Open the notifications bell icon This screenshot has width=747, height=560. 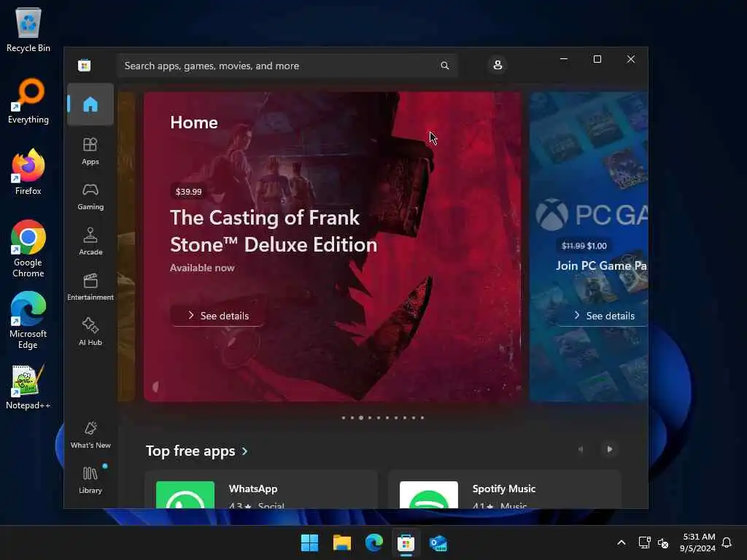pos(727,542)
